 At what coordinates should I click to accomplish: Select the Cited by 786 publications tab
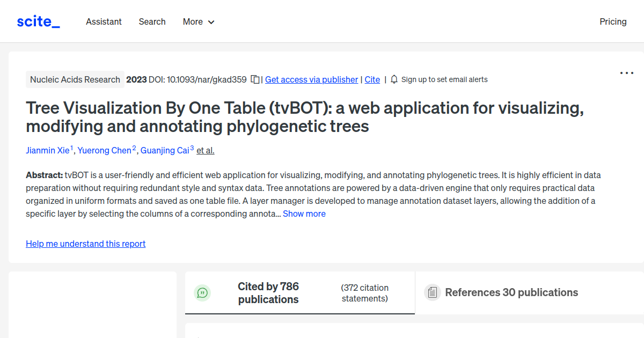268,292
